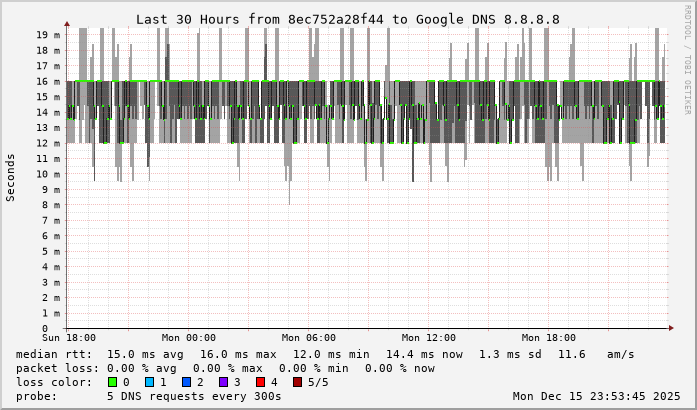697x410 pixels.
Task: Click the 'Mon 00:00' time axis label
Action: [188, 338]
